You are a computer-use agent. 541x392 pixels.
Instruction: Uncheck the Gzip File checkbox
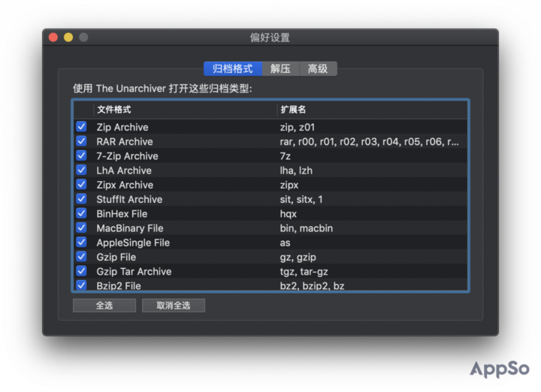click(x=81, y=257)
